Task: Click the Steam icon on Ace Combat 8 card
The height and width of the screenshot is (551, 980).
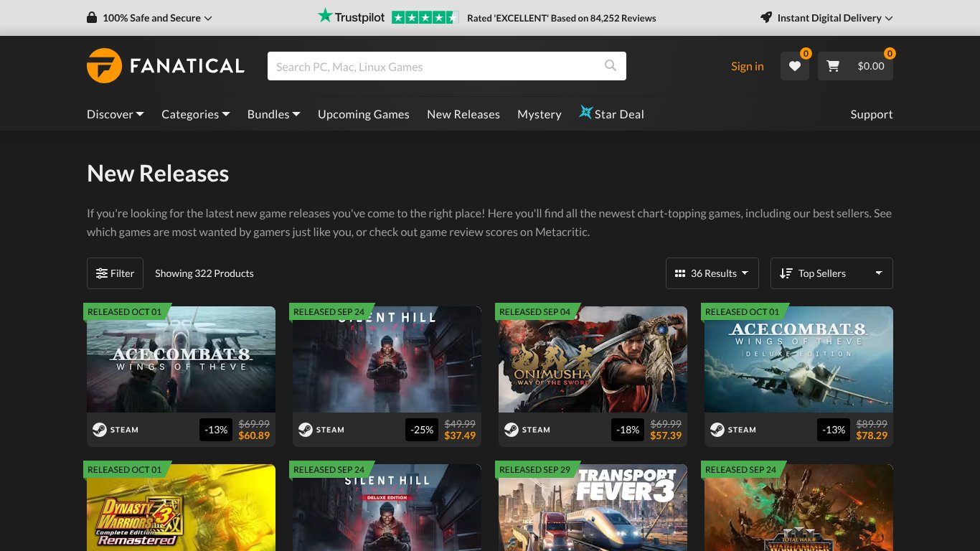Action: point(99,430)
